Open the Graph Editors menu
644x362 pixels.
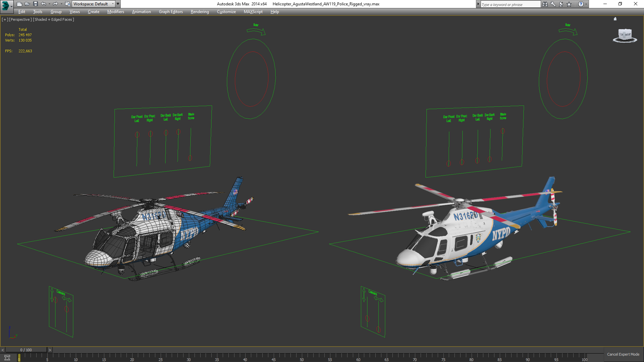click(171, 12)
